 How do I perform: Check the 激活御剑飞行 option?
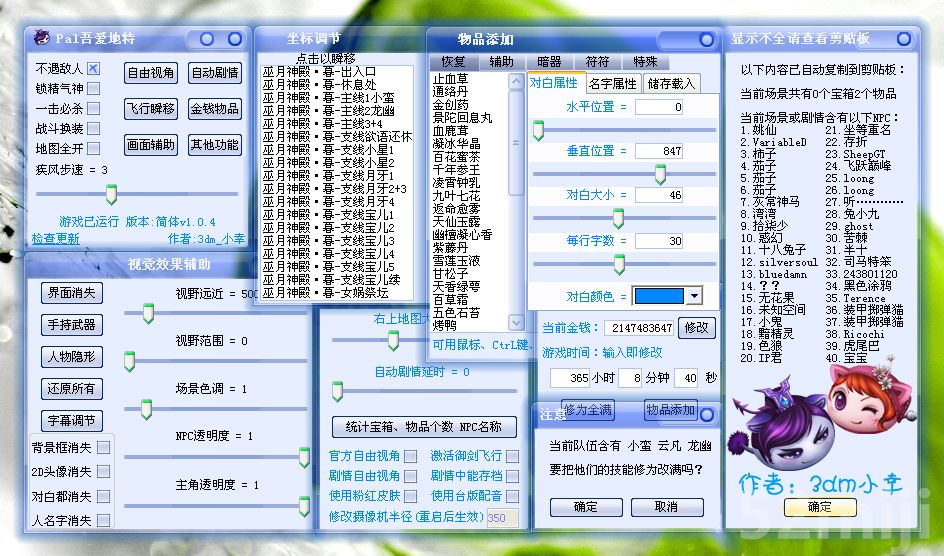coord(512,456)
